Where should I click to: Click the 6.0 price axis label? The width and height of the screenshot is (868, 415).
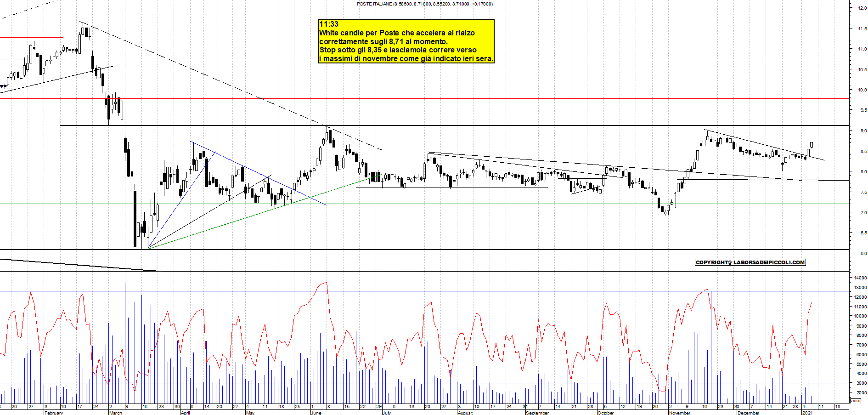[863, 254]
